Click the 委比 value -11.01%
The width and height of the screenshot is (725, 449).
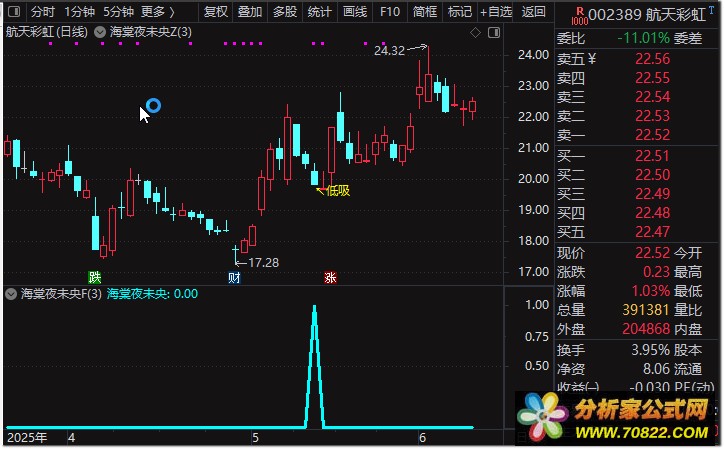644,38
